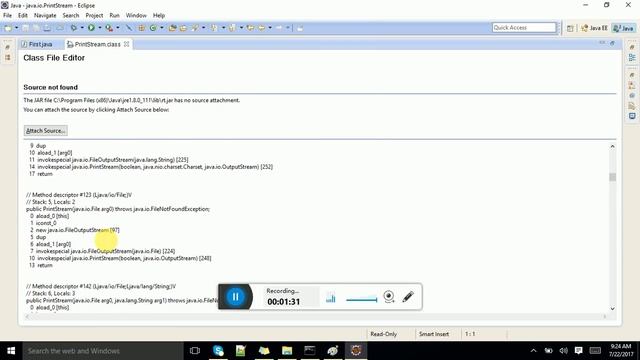640x360 pixels.
Task: Click the webcam icon in recorder bar
Action: coord(389,297)
